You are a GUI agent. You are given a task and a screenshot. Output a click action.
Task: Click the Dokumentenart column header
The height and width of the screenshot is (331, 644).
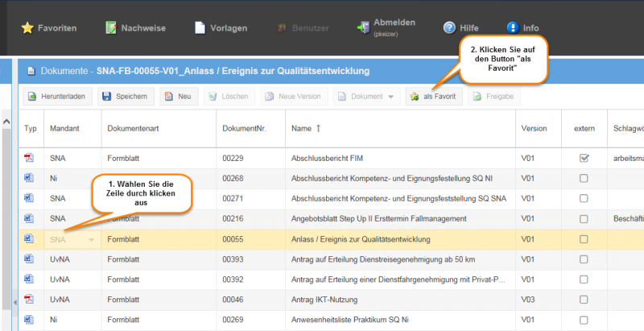coord(133,129)
